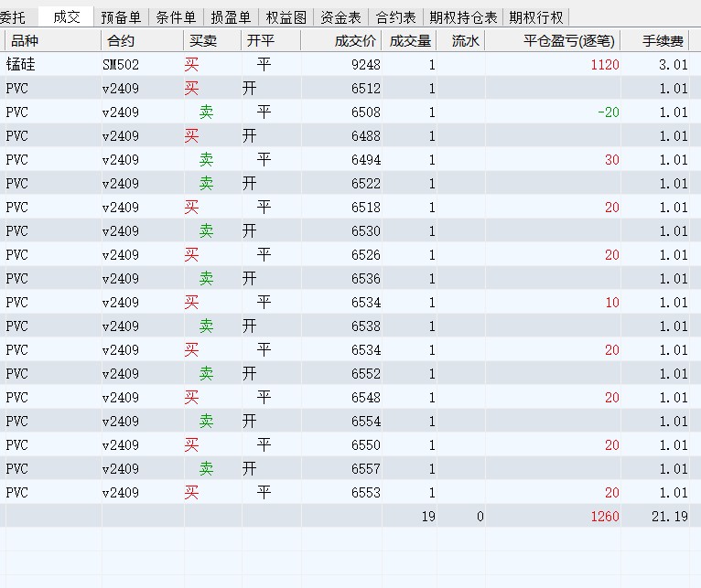The width and height of the screenshot is (701, 588).
Task: Open the 条件单 tab
Action: (176, 17)
